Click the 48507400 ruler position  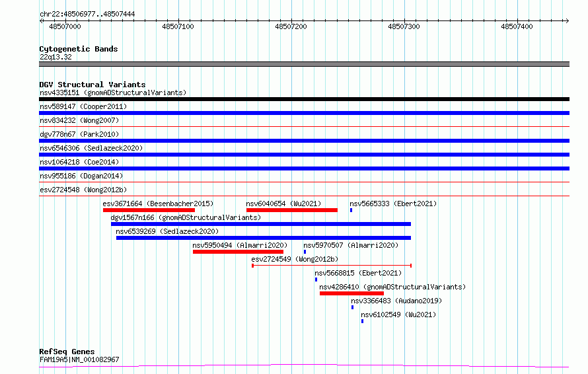tap(517, 26)
